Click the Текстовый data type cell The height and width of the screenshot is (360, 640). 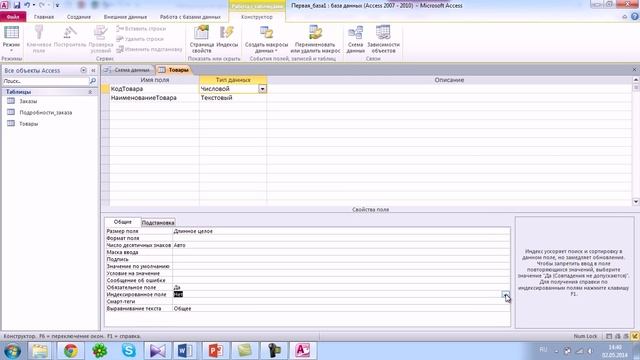(233, 98)
